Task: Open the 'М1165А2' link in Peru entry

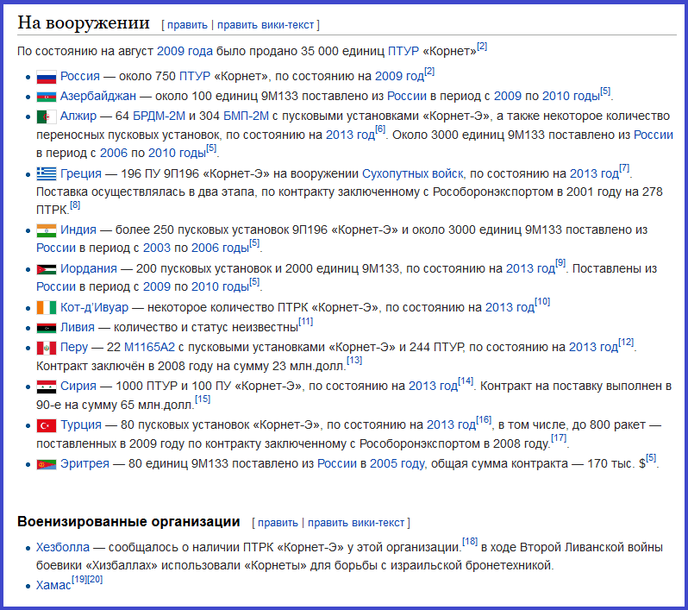Action: click(149, 347)
